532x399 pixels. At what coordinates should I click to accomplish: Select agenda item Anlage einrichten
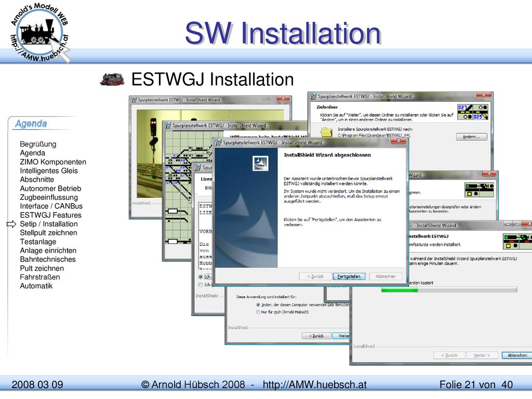[x=48, y=250]
